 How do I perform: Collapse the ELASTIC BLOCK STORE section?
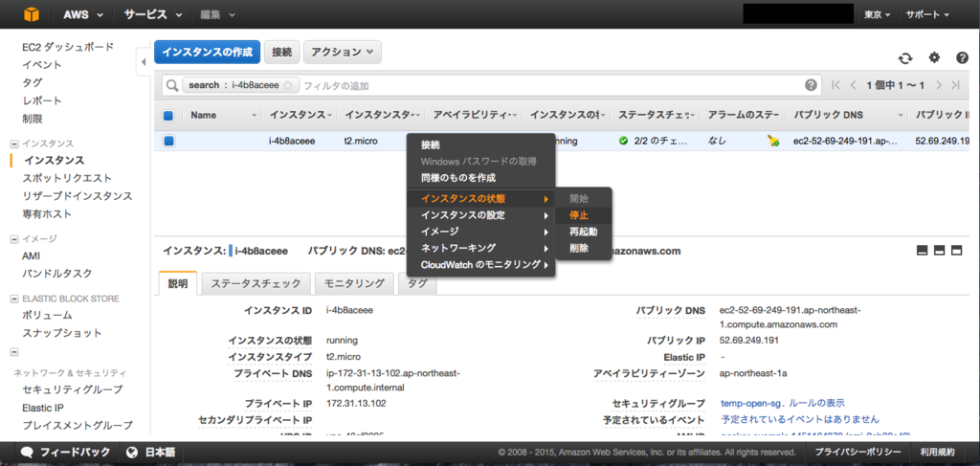tap(14, 299)
